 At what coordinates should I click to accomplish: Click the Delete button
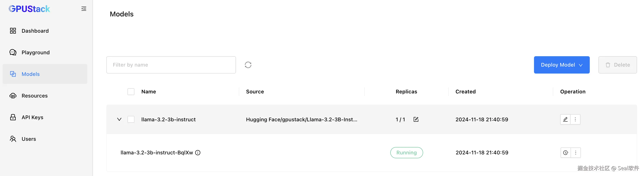tap(617, 65)
